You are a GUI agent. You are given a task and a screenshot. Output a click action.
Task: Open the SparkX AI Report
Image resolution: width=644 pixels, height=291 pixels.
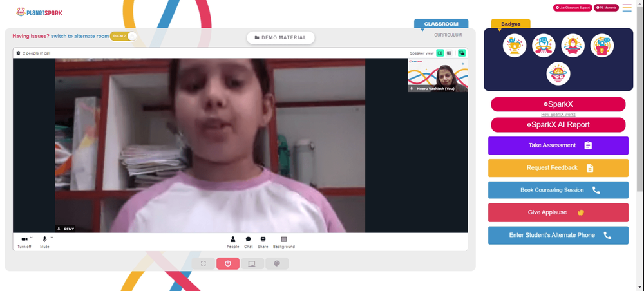[558, 125]
